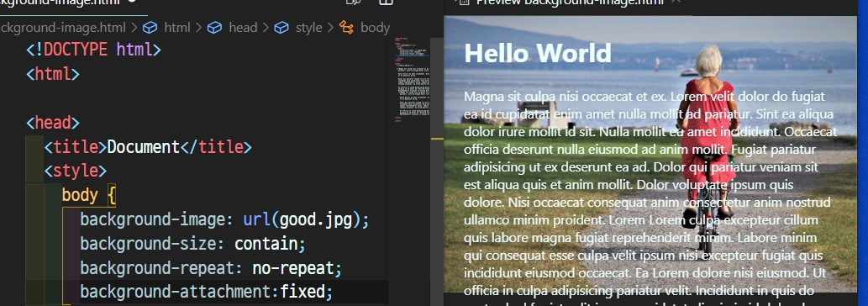Click the opening <style> tag in code
Image resolution: width=868 pixels, height=306 pixels.
pos(76,171)
